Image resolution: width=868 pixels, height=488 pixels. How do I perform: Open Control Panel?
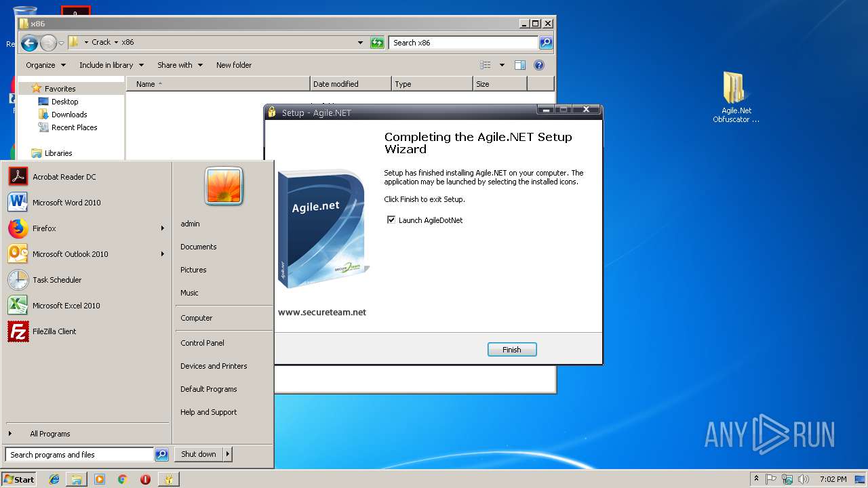pyautogui.click(x=202, y=343)
